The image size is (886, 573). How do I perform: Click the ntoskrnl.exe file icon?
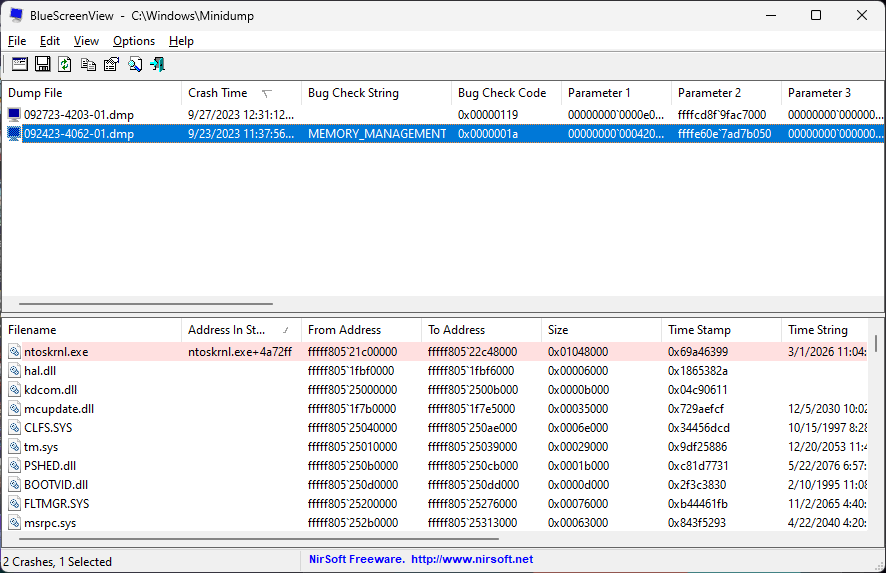(x=15, y=352)
